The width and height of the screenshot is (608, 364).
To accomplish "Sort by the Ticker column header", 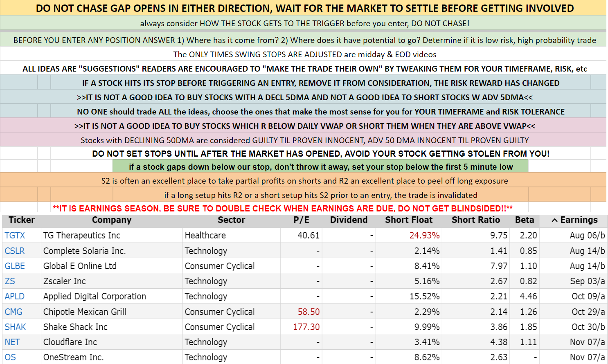I will tap(22, 220).
